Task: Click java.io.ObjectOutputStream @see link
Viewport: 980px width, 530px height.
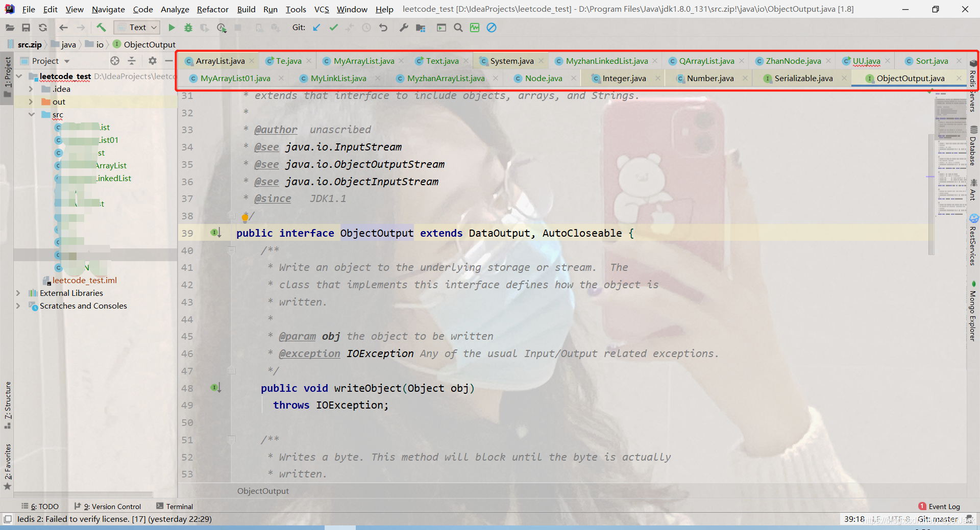Action: [364, 164]
